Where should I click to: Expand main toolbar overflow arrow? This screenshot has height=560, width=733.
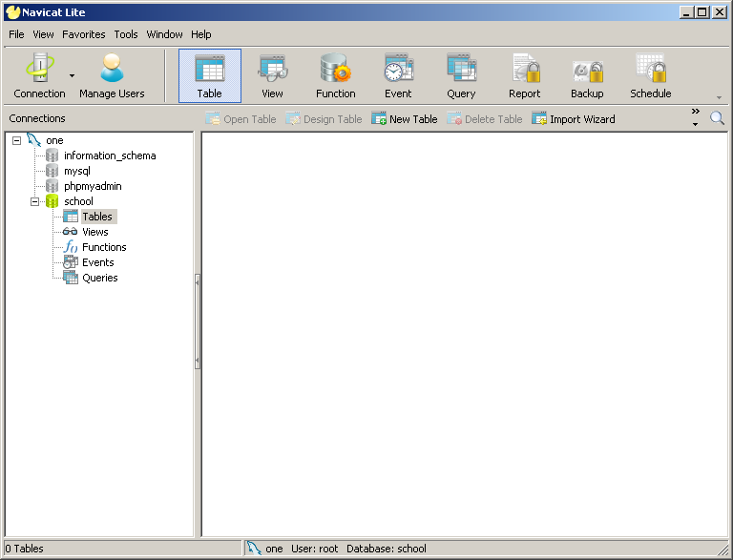719,97
